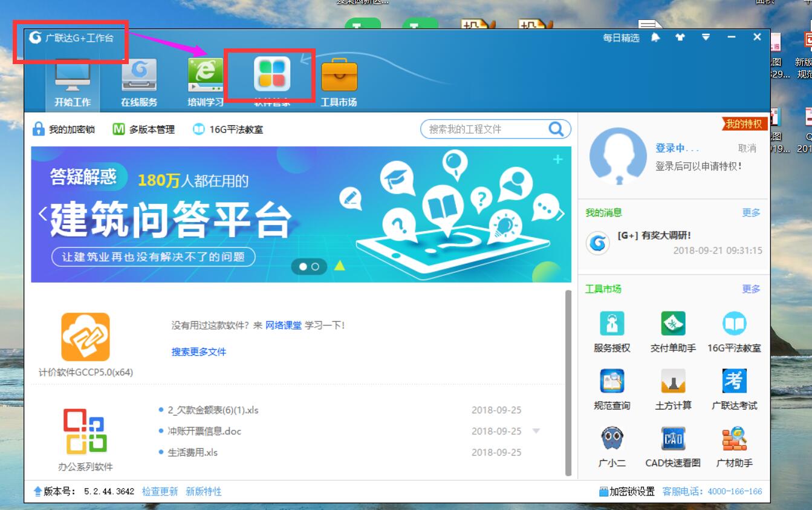
Task: Open the 办公系列软件 icon
Action: [x=85, y=431]
